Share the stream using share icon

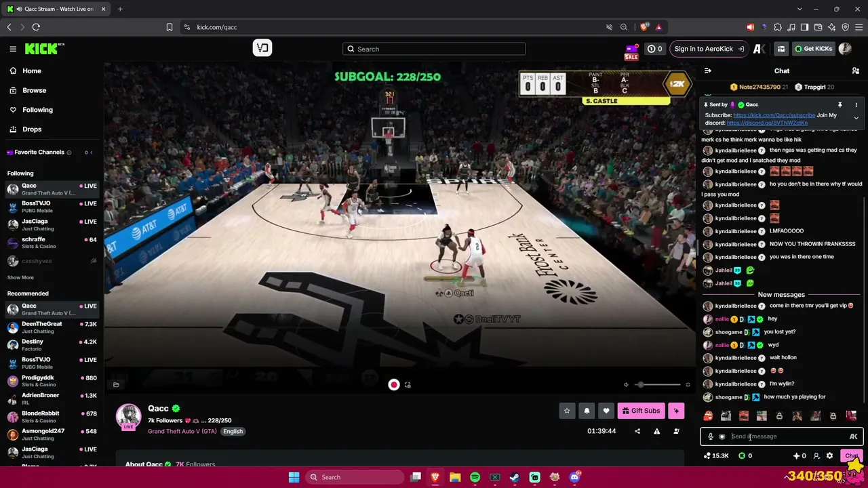click(x=637, y=431)
